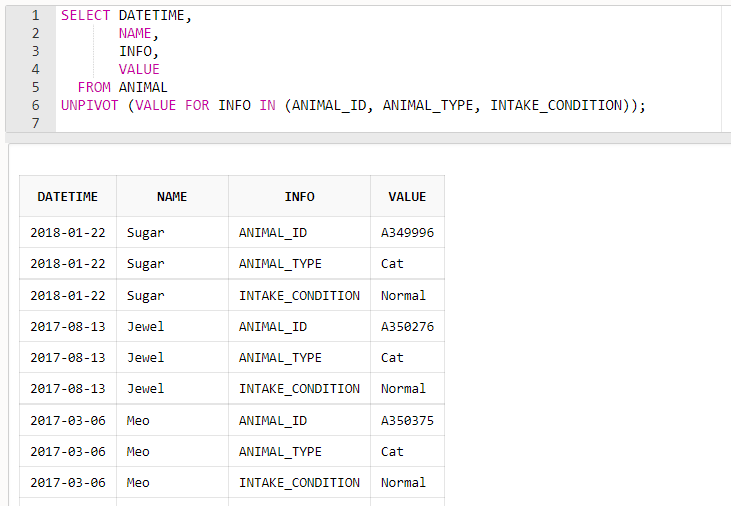
Task: Select the A350375 value cell
Action: click(x=407, y=420)
